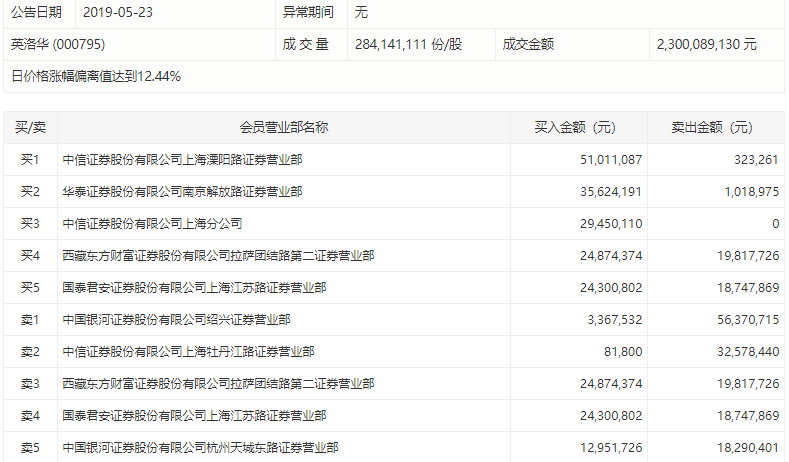The image size is (789, 462).
Task: Select stock name 英洛华 (000795)
Action: click(x=58, y=44)
